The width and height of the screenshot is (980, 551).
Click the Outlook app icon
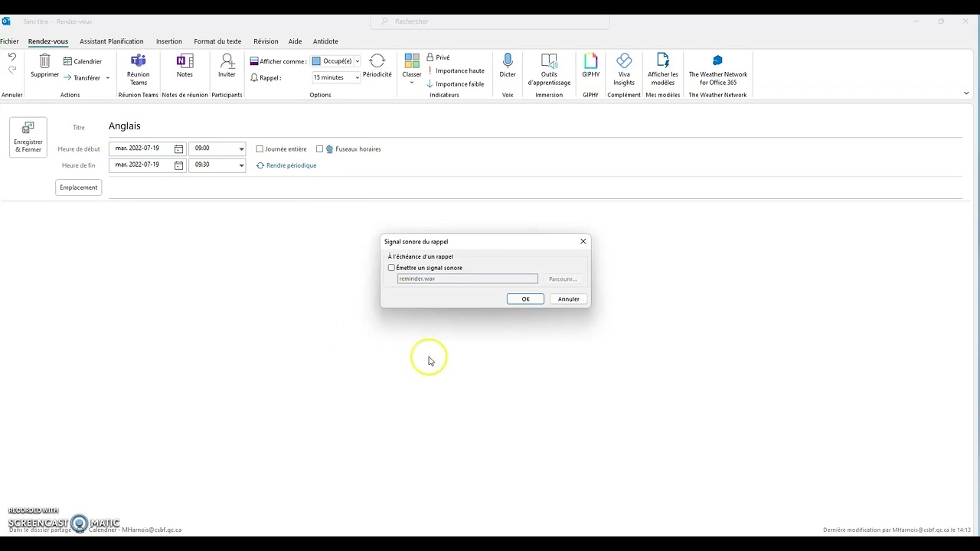point(6,21)
